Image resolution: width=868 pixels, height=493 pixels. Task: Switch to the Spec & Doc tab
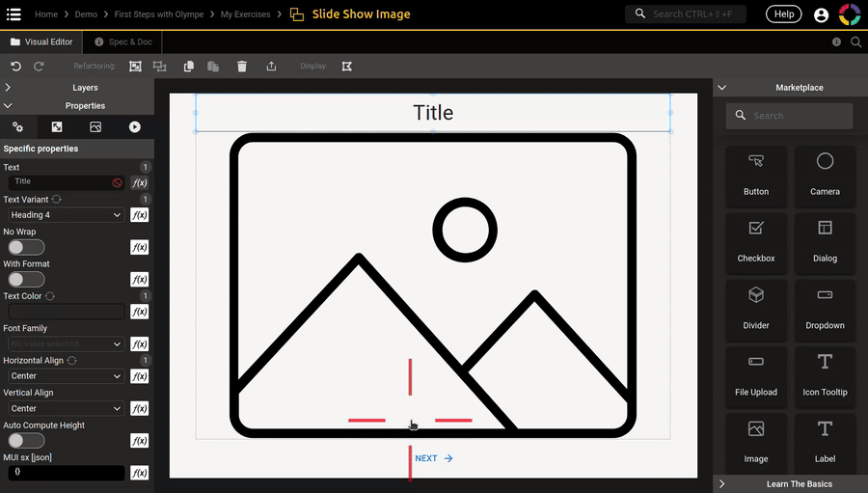(x=123, y=42)
